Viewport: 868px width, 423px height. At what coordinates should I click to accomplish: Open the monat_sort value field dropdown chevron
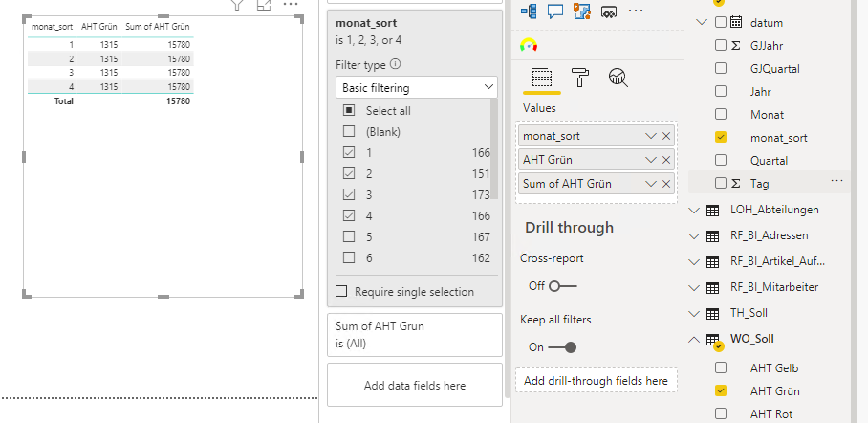[x=650, y=136]
